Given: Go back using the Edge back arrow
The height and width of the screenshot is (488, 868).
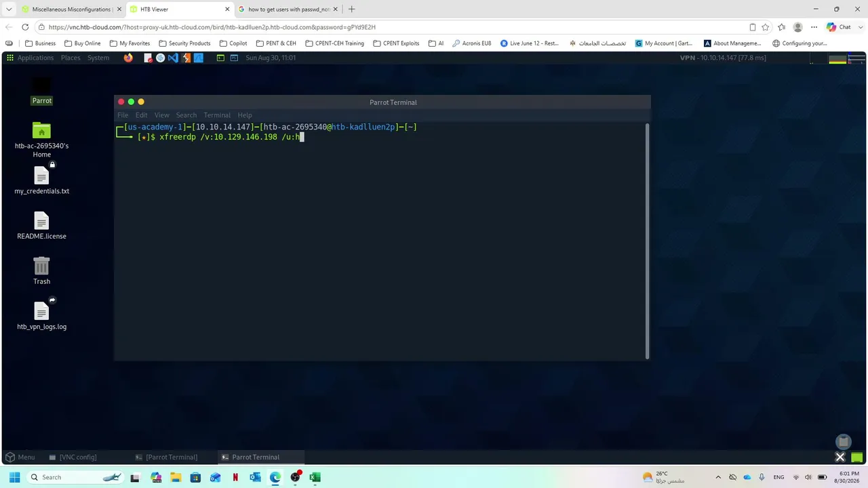Looking at the screenshot, I should pyautogui.click(x=9, y=27).
